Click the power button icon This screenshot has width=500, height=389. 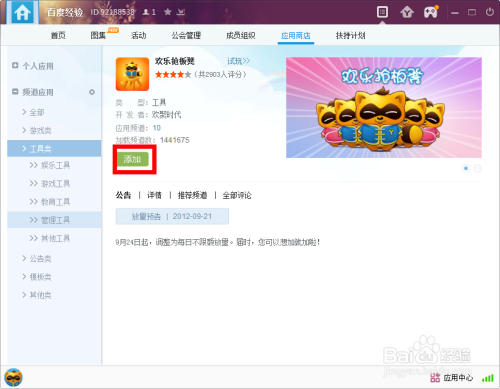point(489,12)
